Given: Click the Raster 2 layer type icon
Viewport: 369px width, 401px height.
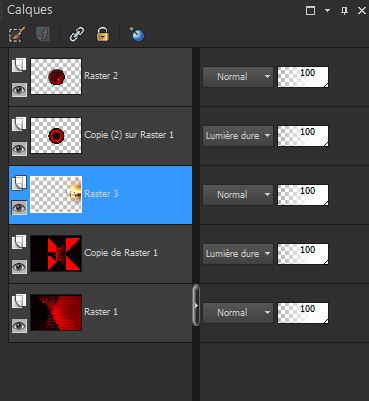Looking at the screenshot, I should click(x=19, y=65).
